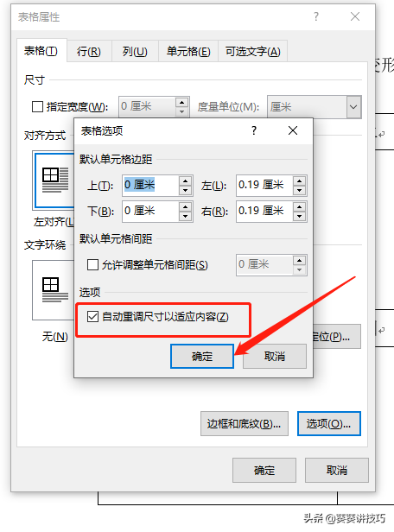The image size is (394, 532).
Task: Click the top (上) margin input field
Action: tap(150, 185)
